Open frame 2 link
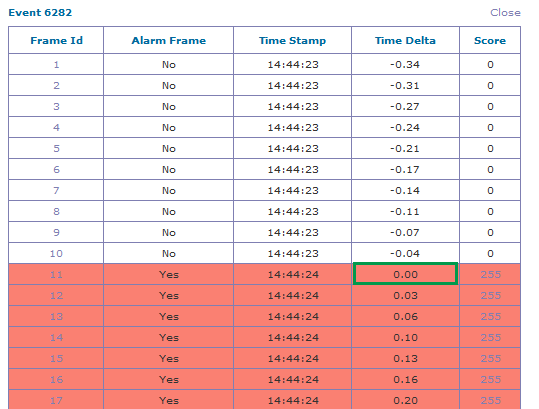 [56, 86]
